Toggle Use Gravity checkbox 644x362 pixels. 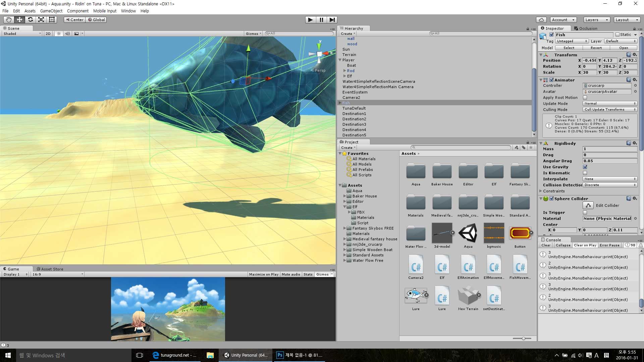pyautogui.click(x=585, y=167)
